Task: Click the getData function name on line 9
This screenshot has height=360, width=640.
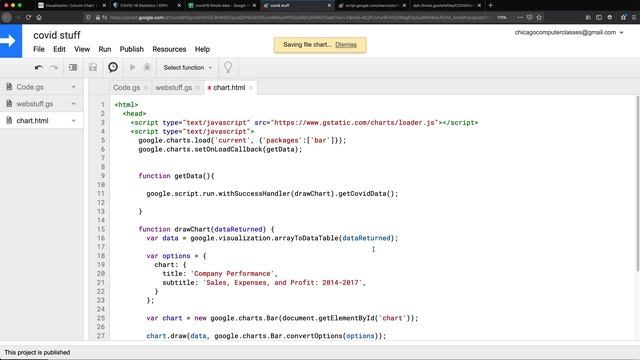Action: 188,176
